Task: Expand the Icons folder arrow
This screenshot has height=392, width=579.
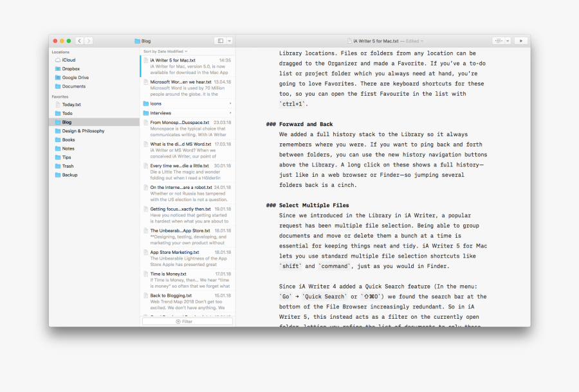Action: point(230,103)
